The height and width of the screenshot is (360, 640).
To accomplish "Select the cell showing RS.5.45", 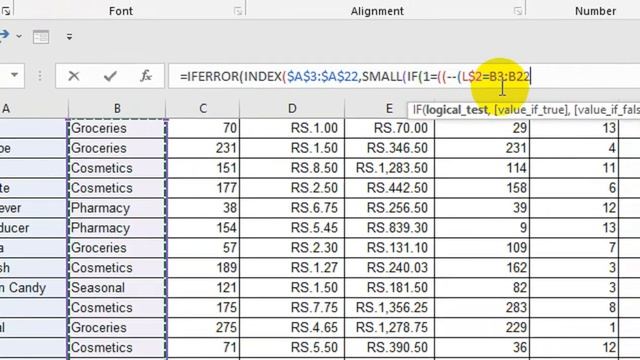I will pyautogui.click(x=292, y=228).
